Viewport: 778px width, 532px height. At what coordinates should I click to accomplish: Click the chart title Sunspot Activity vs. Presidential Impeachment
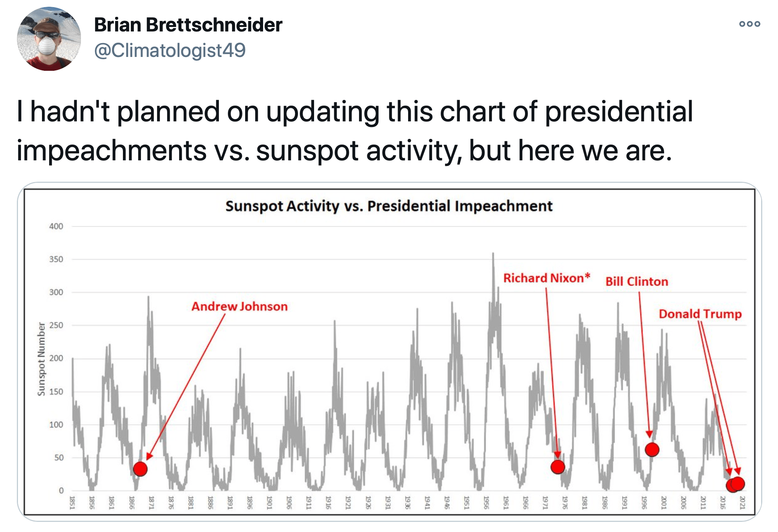click(x=389, y=206)
